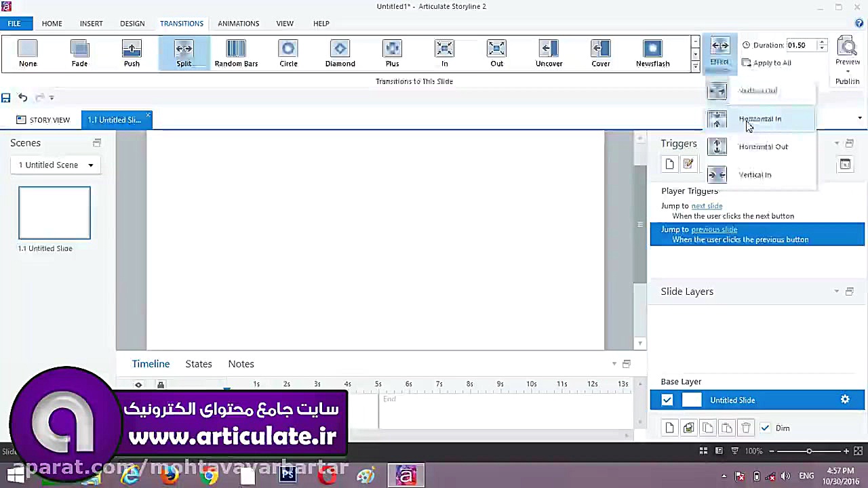The width and height of the screenshot is (868, 488).
Task: Apply the Fade transition
Action: [x=79, y=53]
